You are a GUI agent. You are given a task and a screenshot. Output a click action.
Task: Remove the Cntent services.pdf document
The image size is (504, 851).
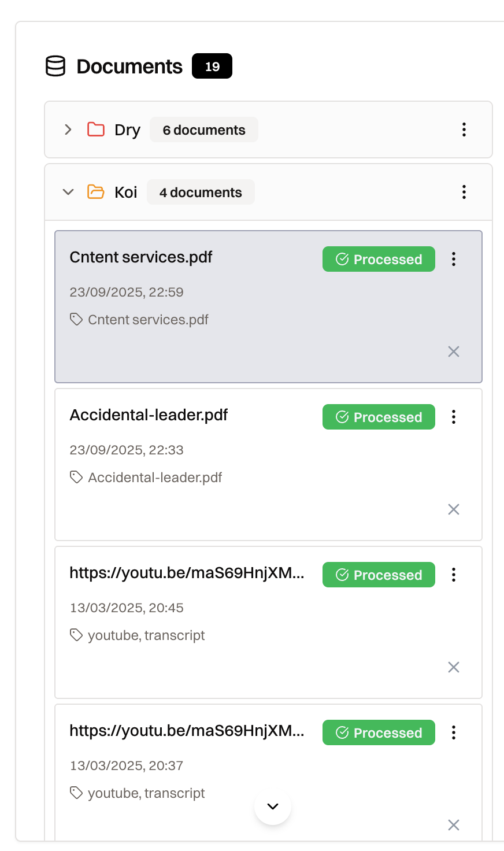(x=454, y=351)
